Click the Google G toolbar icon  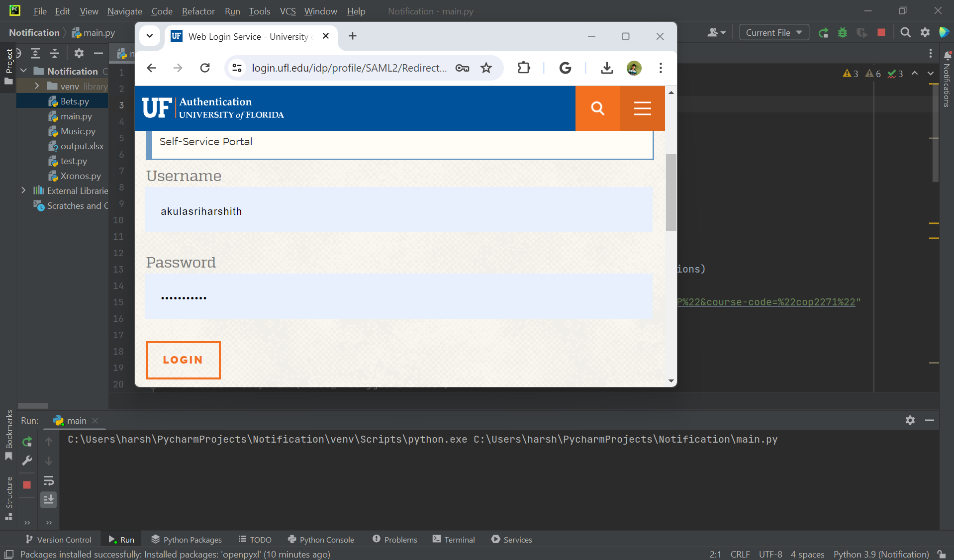click(x=565, y=68)
